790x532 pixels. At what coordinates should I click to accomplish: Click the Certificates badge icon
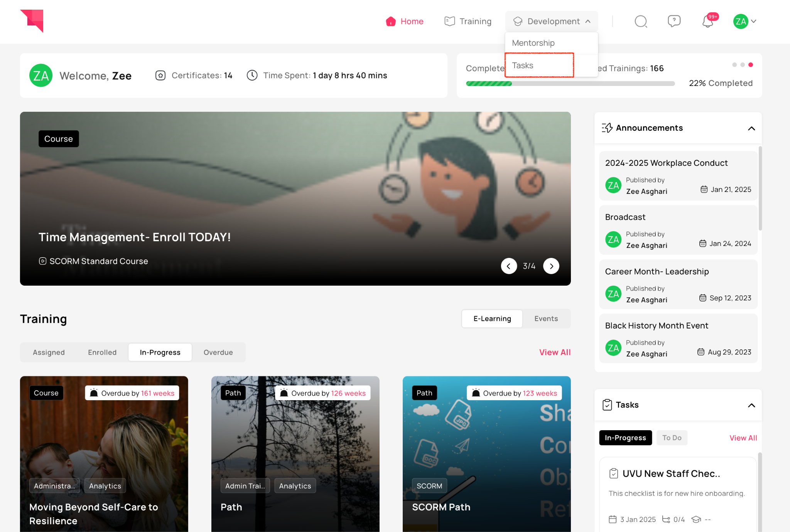(160, 76)
